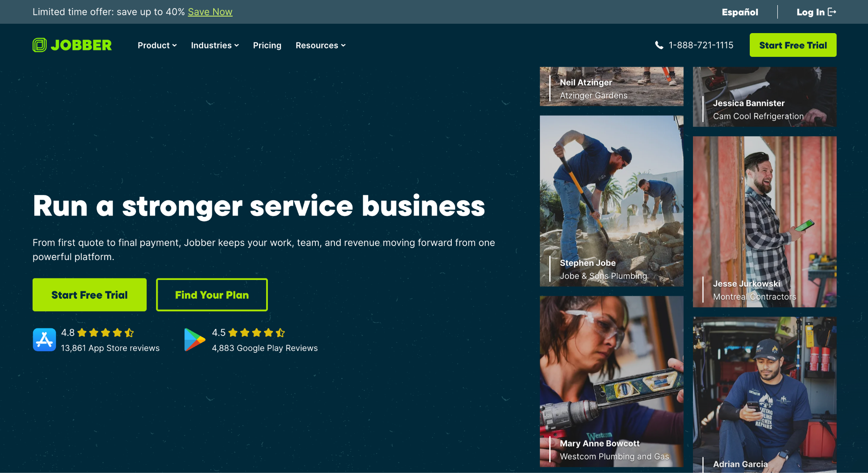Expand the Product dropdown menu

tap(157, 45)
